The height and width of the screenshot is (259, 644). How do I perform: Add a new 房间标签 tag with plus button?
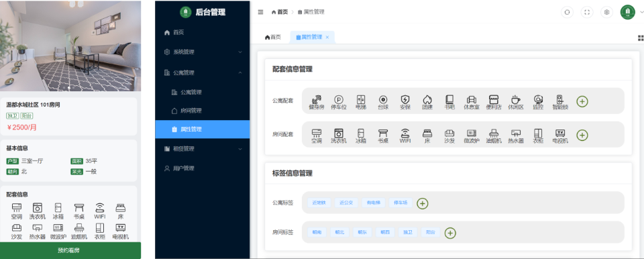pyautogui.click(x=451, y=233)
